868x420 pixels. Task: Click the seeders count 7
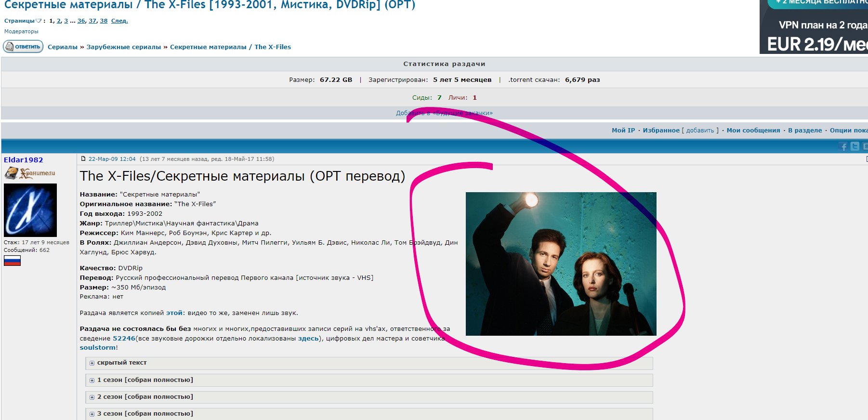click(x=439, y=98)
